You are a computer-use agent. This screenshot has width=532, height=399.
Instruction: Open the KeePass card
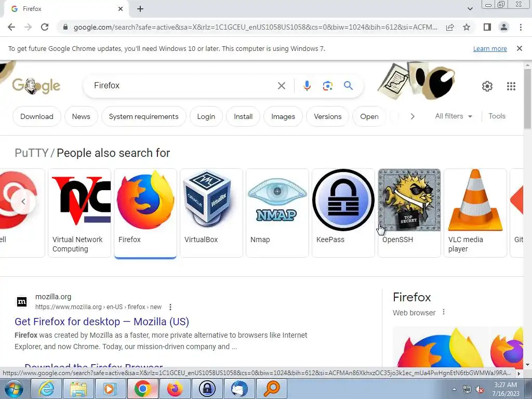coord(343,212)
